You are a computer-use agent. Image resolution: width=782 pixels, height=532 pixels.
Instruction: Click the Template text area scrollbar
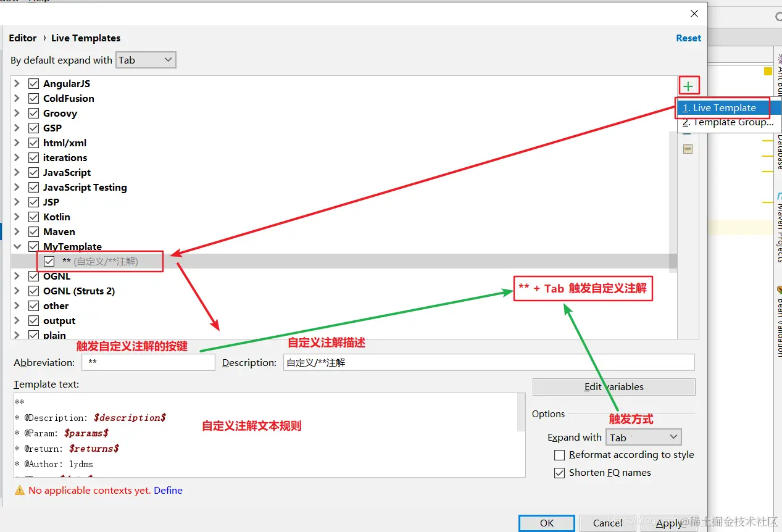pyautogui.click(x=522, y=412)
